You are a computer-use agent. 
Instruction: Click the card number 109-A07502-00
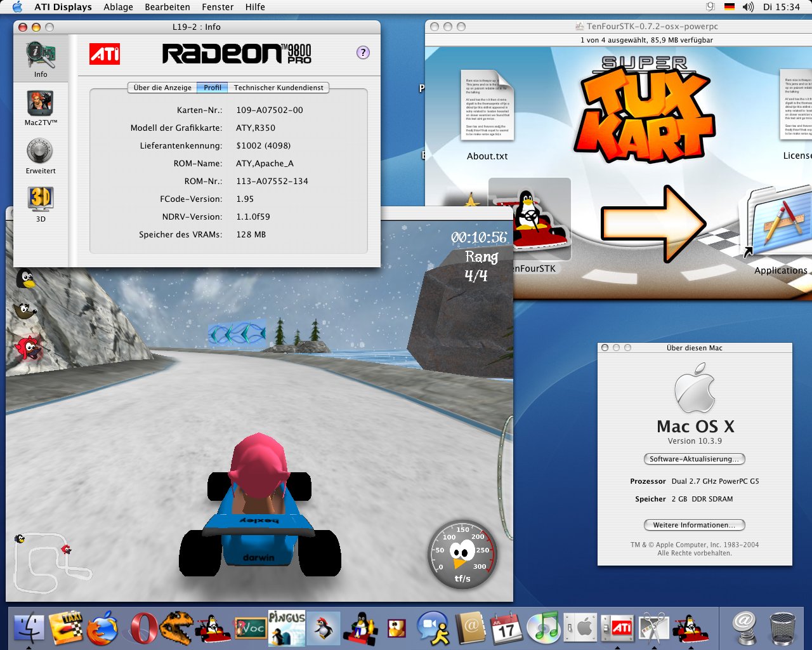click(270, 110)
